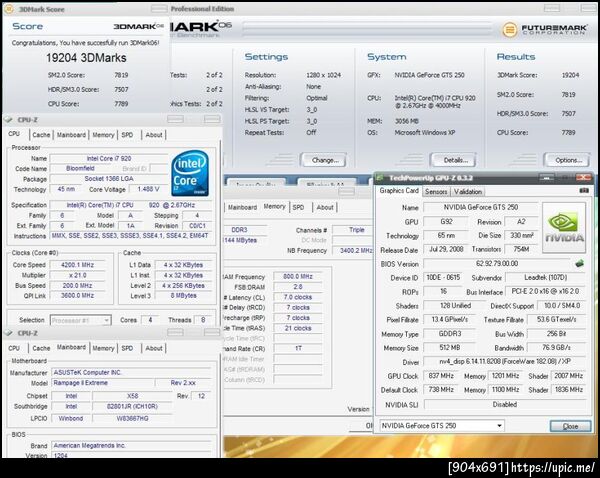Click the Bus Speed 200.0 MHz value

[x=77, y=285]
